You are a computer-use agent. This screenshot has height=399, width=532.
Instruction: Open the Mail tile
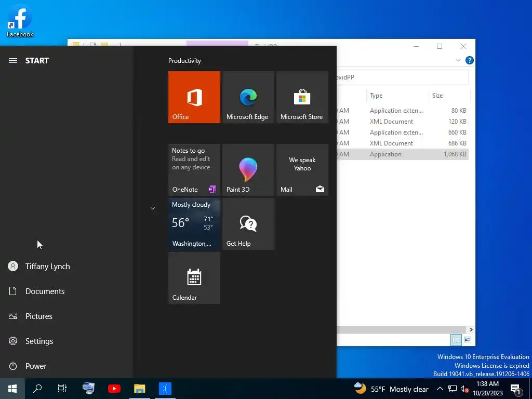point(302,170)
